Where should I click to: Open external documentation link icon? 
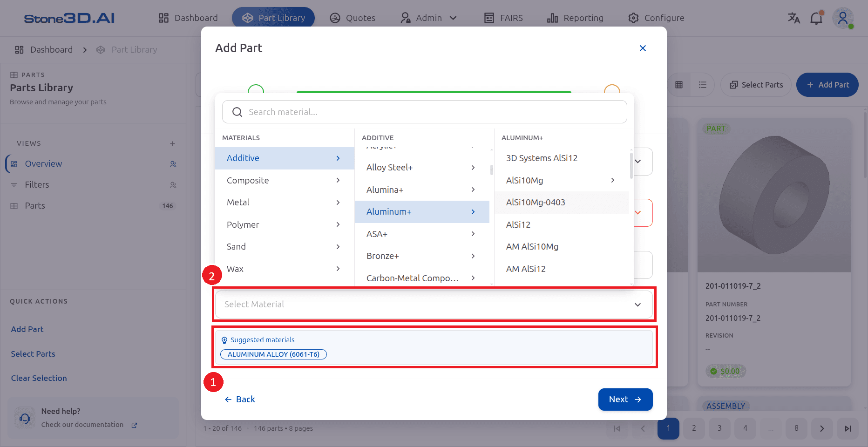(x=134, y=425)
